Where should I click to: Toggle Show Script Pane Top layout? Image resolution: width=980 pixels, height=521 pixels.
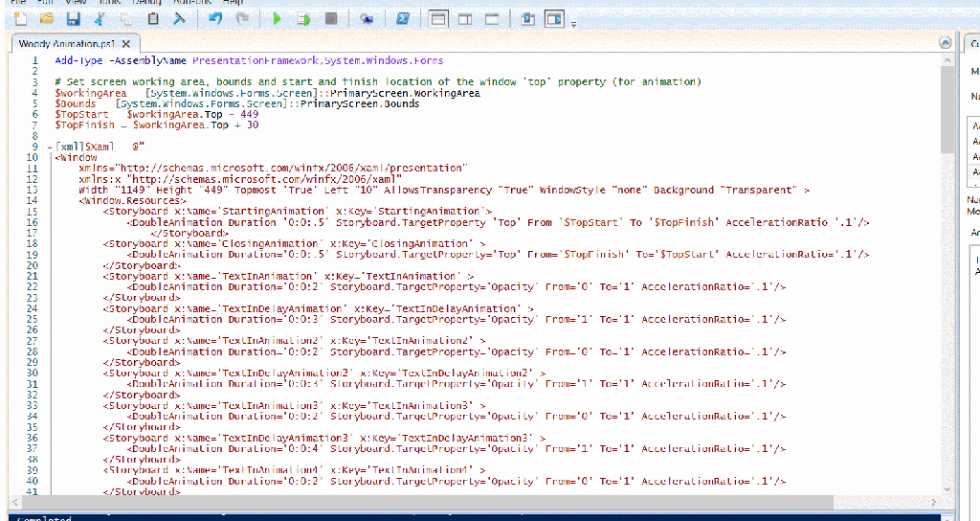[x=437, y=18]
